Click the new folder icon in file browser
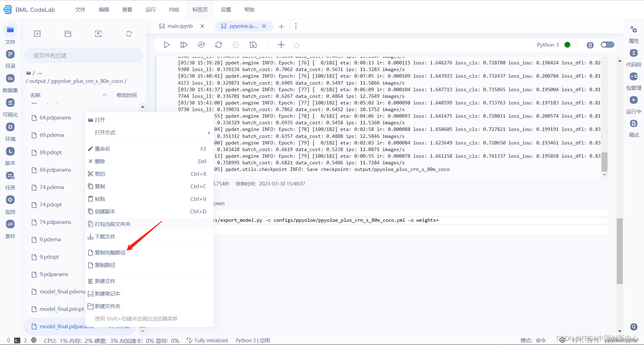 point(68,34)
